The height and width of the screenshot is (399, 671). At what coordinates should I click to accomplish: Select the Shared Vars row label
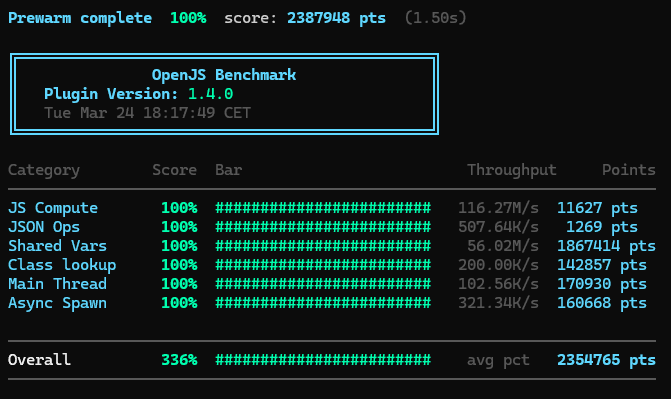(x=57, y=246)
